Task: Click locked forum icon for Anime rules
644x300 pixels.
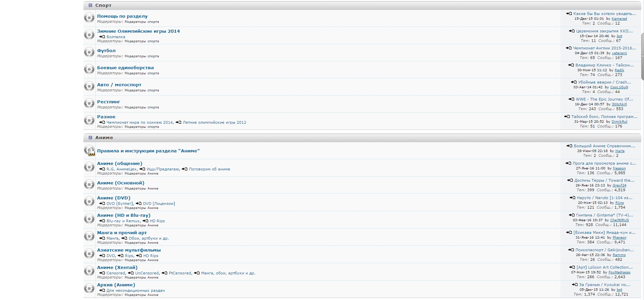Action: [90, 151]
